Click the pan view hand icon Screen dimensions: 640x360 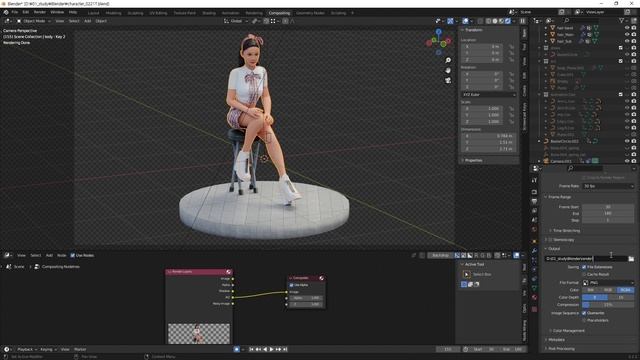click(448, 70)
